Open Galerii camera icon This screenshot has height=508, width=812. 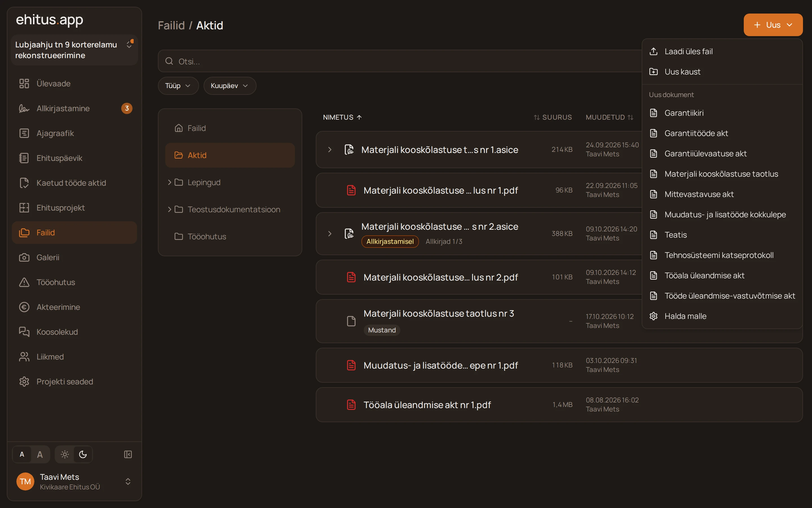(x=24, y=257)
